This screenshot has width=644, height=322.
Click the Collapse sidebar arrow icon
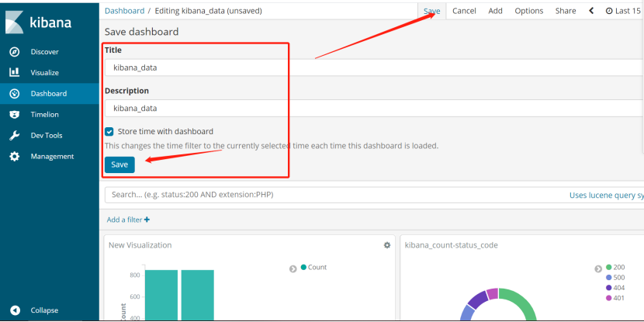[15, 310]
